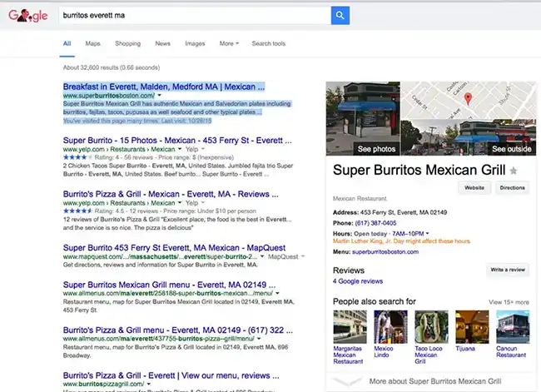Open menu link superburritosboston.com
541x392 pixels.
[x=385, y=252]
